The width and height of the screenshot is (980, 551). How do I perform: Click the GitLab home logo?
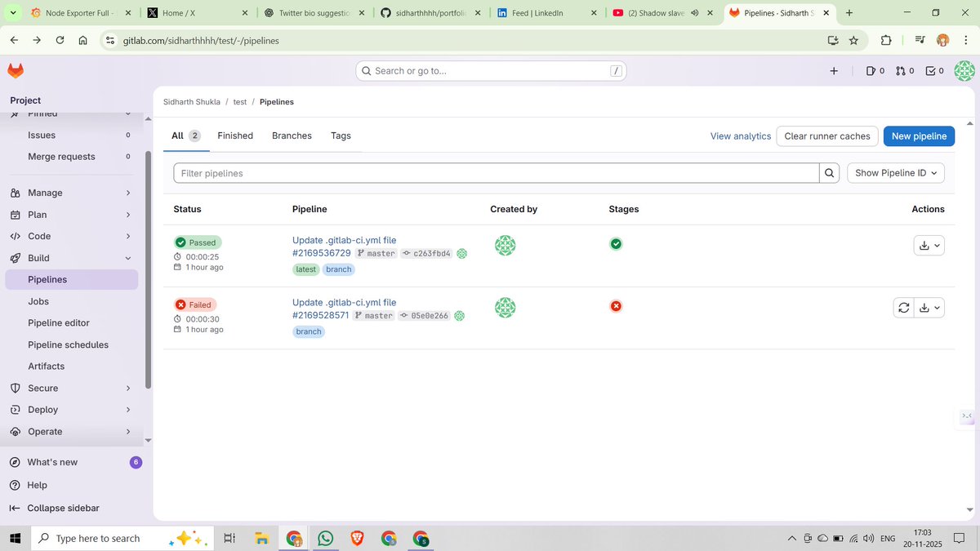tap(15, 70)
